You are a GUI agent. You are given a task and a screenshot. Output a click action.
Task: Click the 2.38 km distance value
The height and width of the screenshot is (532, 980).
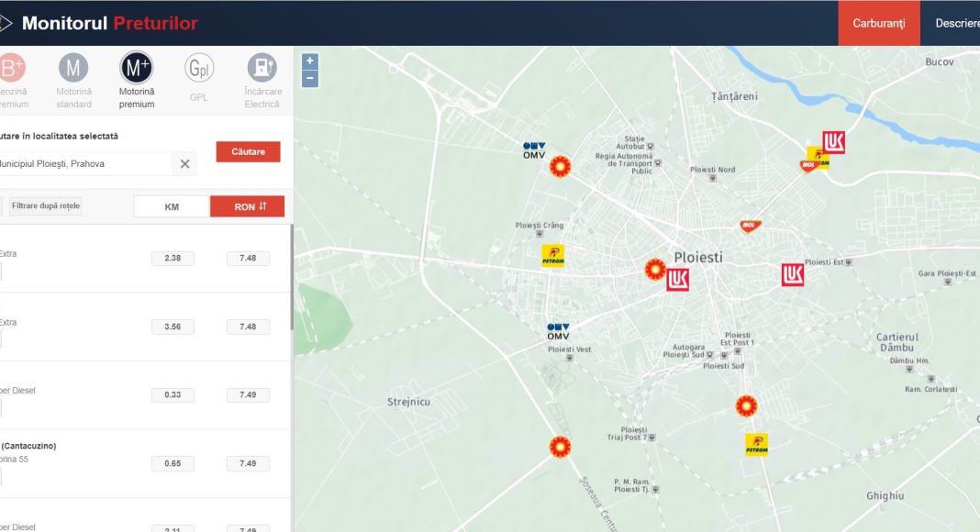(x=173, y=259)
